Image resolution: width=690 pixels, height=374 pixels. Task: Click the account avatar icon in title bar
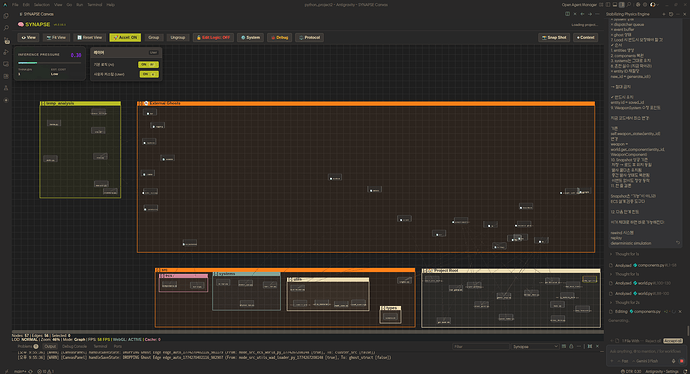pyautogui.click(x=653, y=5)
